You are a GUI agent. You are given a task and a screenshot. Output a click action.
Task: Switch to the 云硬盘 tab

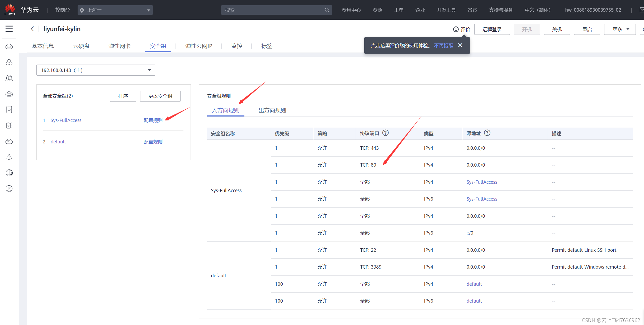pyautogui.click(x=81, y=46)
